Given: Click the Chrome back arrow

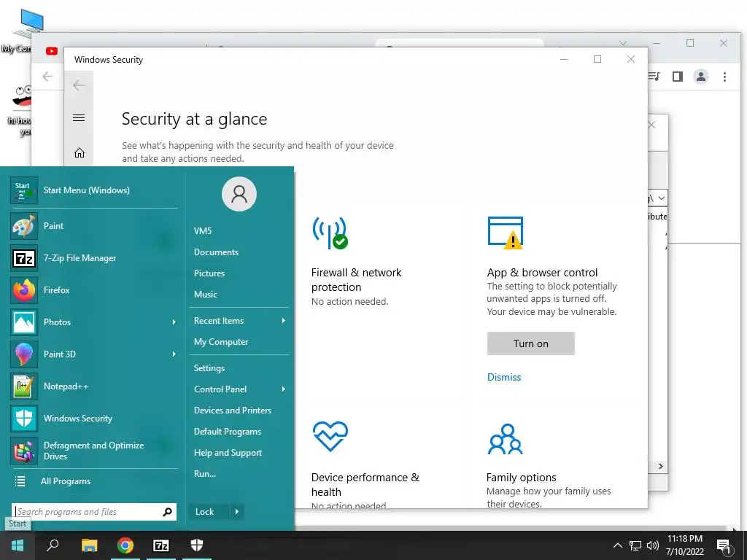Looking at the screenshot, I should click(47, 77).
